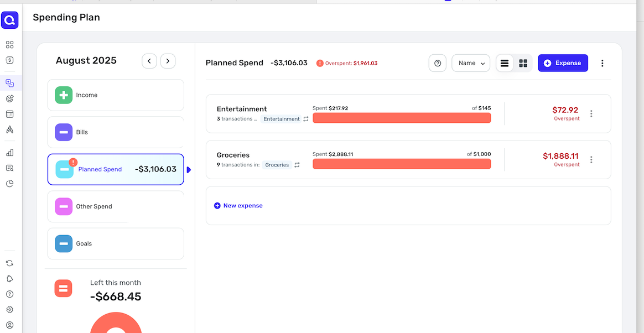
Task: Switch to list view layout
Action: (x=505, y=63)
